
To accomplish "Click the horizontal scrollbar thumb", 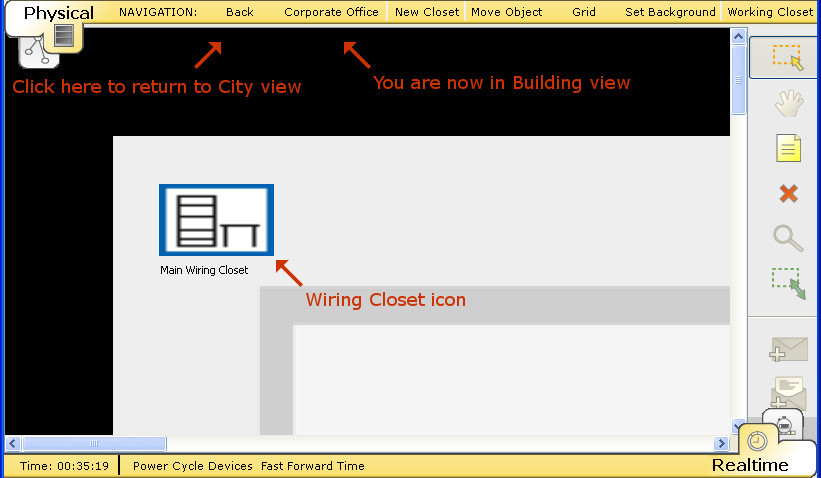I will [94, 443].
